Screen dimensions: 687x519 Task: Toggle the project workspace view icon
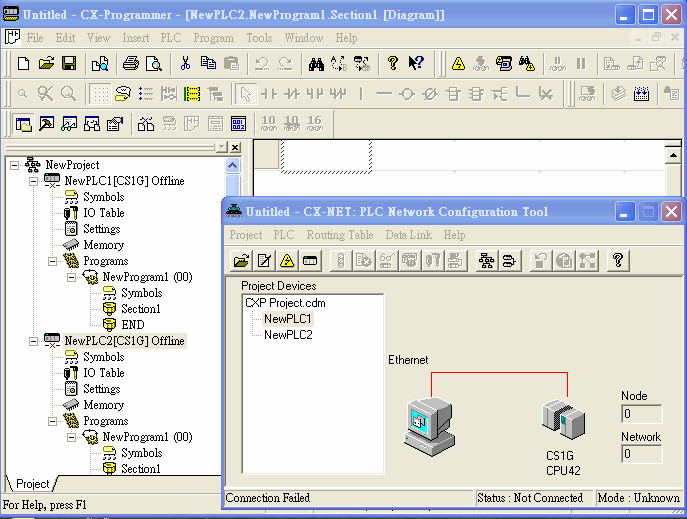pos(23,124)
